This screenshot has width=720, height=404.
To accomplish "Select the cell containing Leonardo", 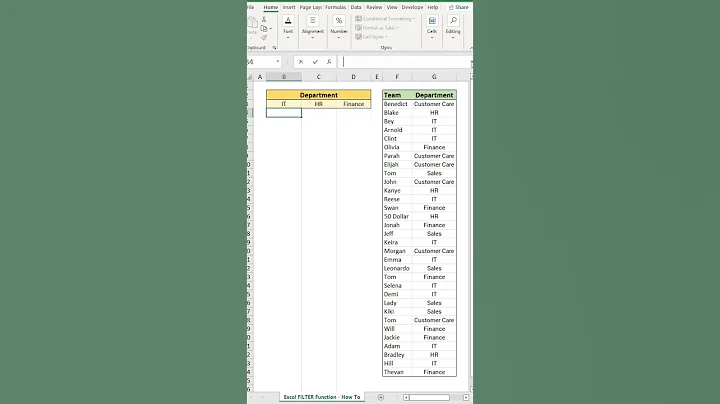I will point(397,268).
